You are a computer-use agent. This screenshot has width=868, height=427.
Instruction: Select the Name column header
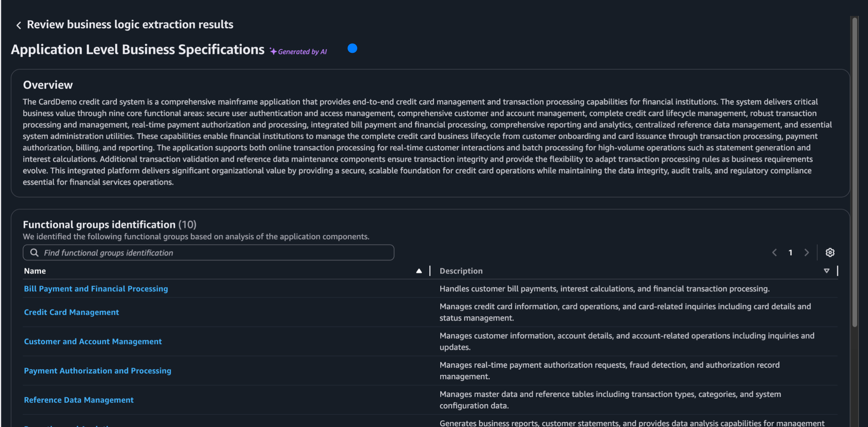(35, 271)
